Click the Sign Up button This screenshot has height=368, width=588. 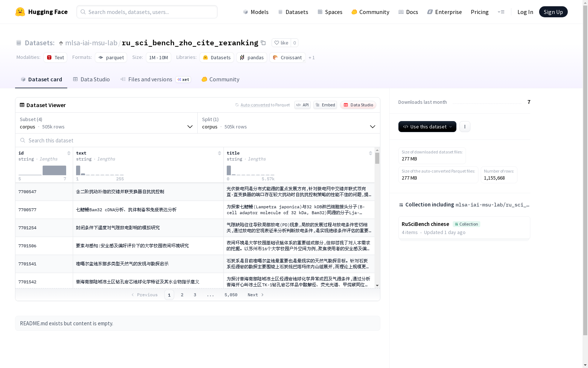coord(553,12)
